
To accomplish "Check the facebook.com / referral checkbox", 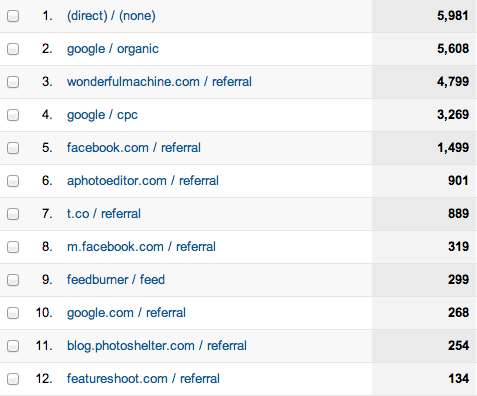I will [13, 148].
